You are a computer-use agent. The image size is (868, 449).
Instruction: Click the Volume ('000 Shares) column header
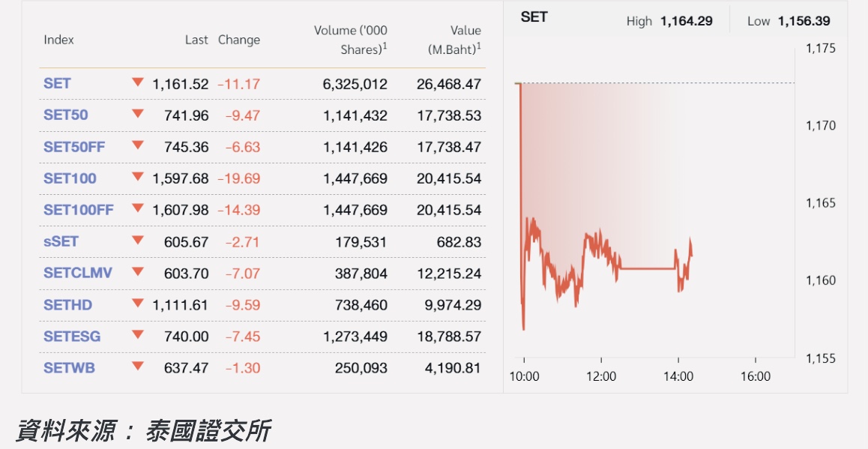[350, 40]
